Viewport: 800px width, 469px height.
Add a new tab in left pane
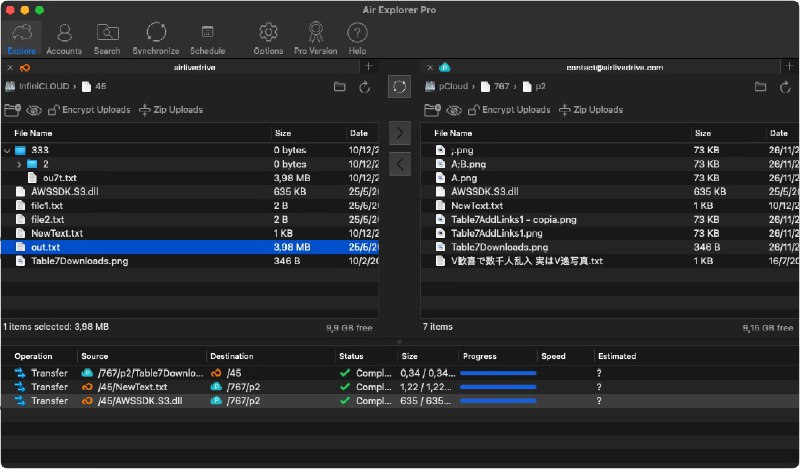pyautogui.click(x=369, y=66)
